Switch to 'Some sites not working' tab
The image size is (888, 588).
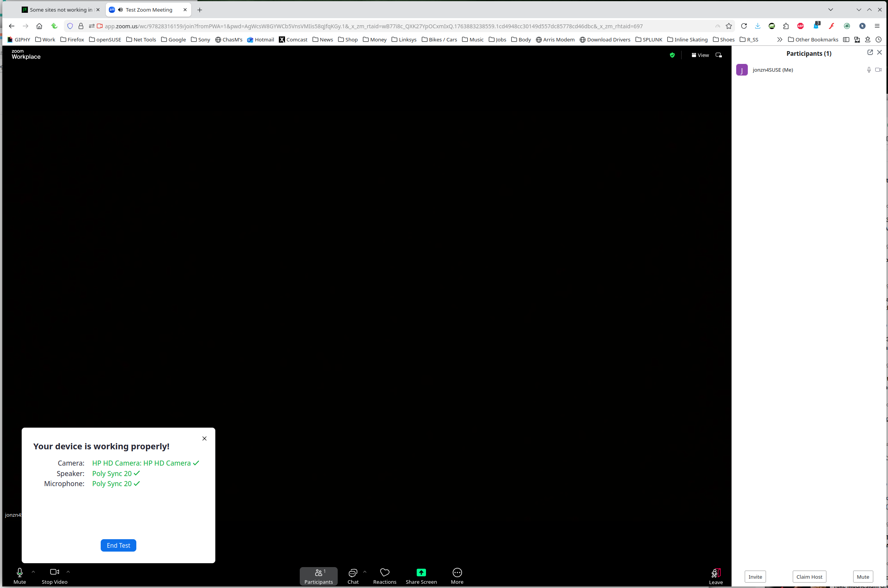(x=58, y=10)
